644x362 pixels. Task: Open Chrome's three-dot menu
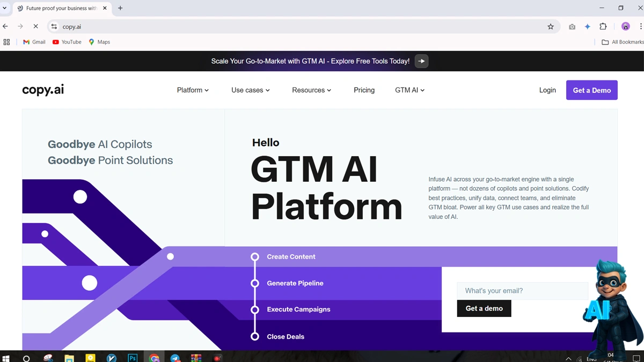(x=640, y=27)
